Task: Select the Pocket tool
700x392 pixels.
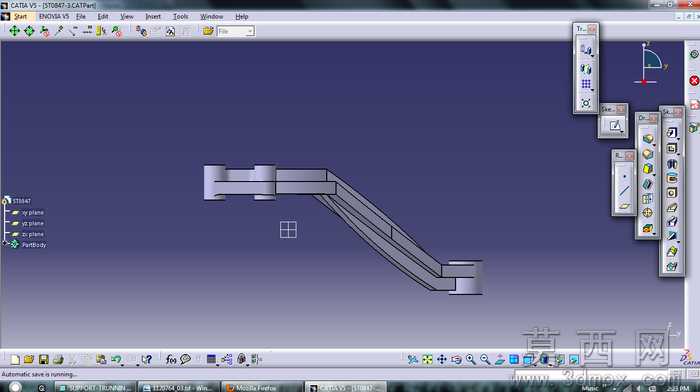Action: click(672, 148)
